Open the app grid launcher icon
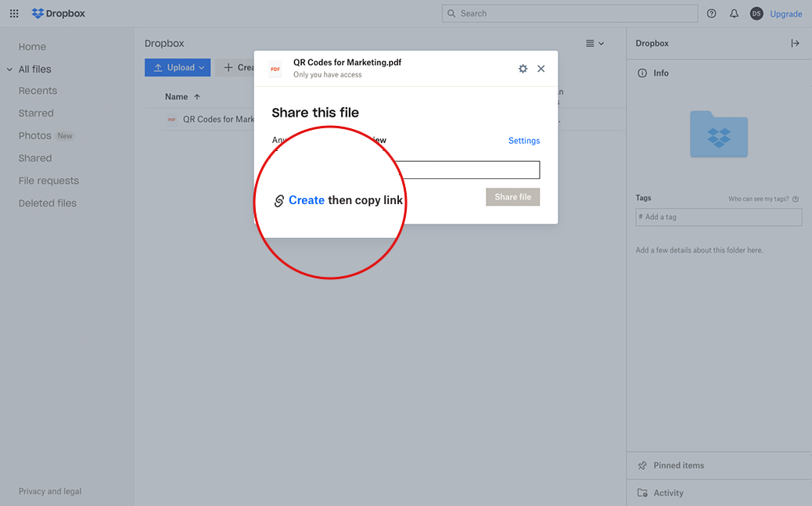Image resolution: width=812 pixels, height=506 pixels. tap(14, 13)
